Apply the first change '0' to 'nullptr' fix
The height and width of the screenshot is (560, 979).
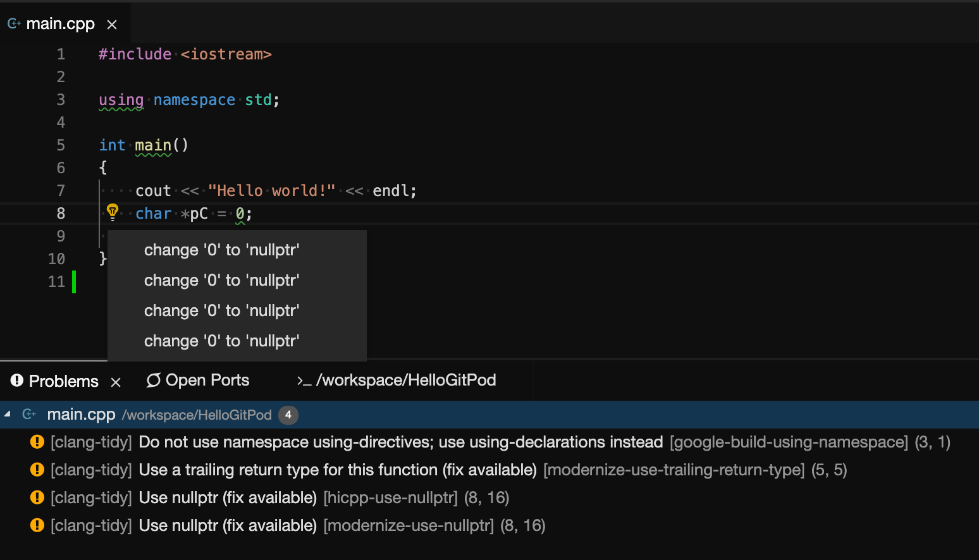point(222,250)
